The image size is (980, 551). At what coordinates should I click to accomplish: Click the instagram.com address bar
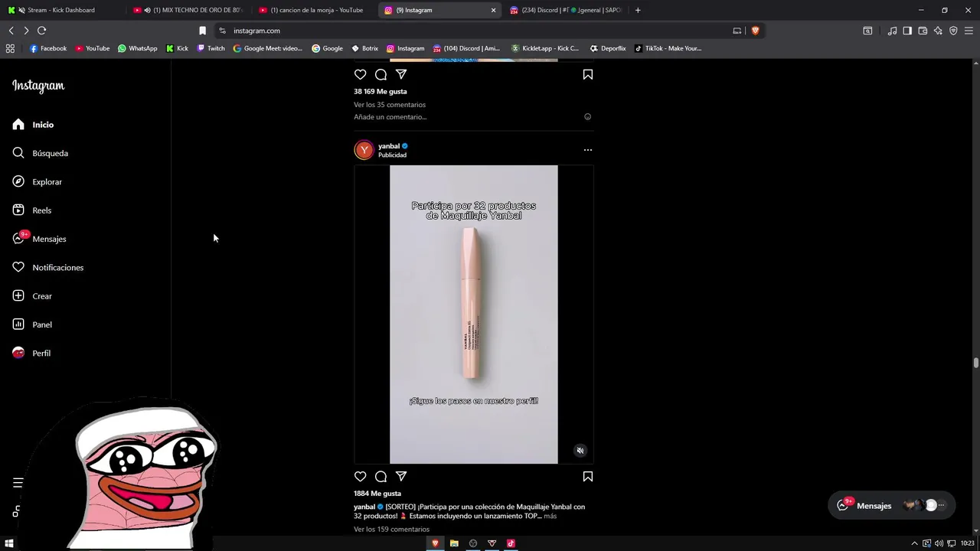(475, 31)
